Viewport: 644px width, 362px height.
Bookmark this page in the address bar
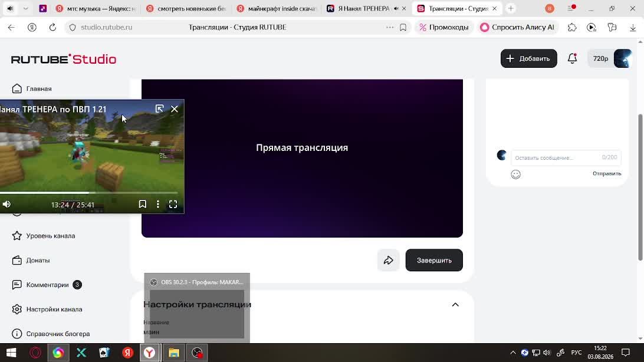(x=403, y=28)
